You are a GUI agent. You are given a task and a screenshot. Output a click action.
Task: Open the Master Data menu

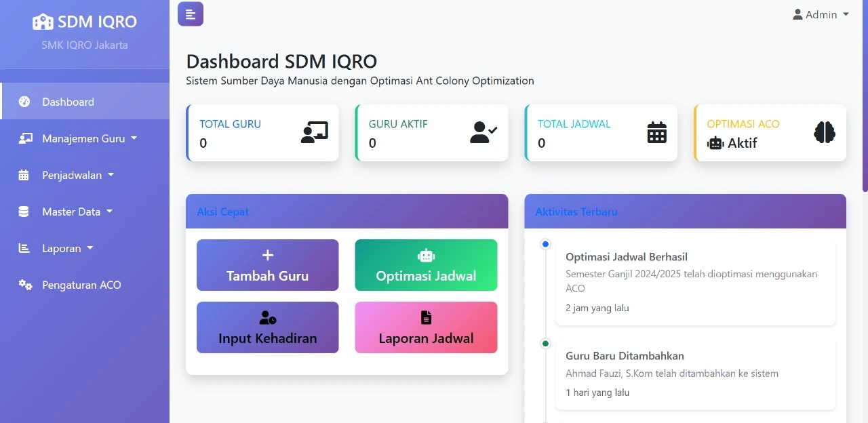85,211
